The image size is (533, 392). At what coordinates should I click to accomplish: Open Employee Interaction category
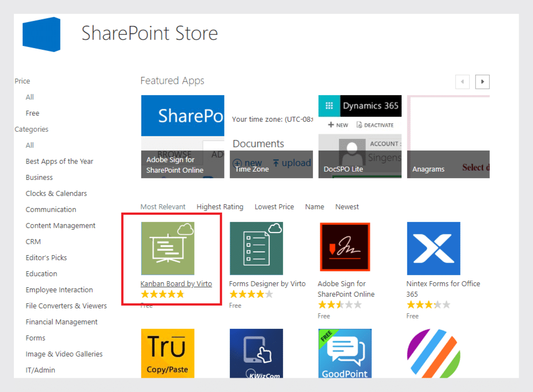coord(59,290)
